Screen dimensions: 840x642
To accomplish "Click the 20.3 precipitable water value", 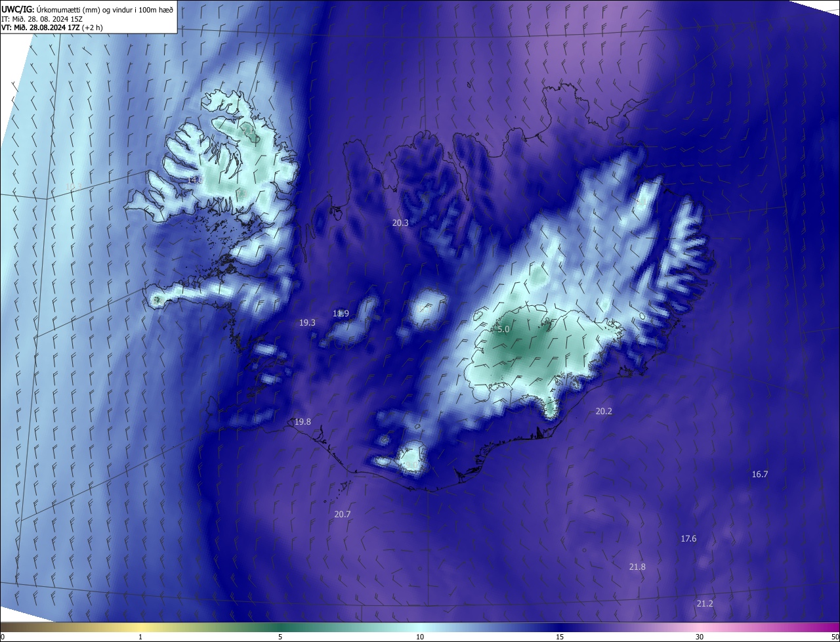I will point(400,223).
